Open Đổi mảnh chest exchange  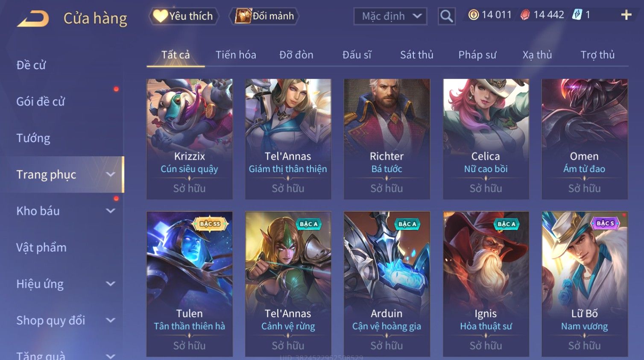(264, 16)
